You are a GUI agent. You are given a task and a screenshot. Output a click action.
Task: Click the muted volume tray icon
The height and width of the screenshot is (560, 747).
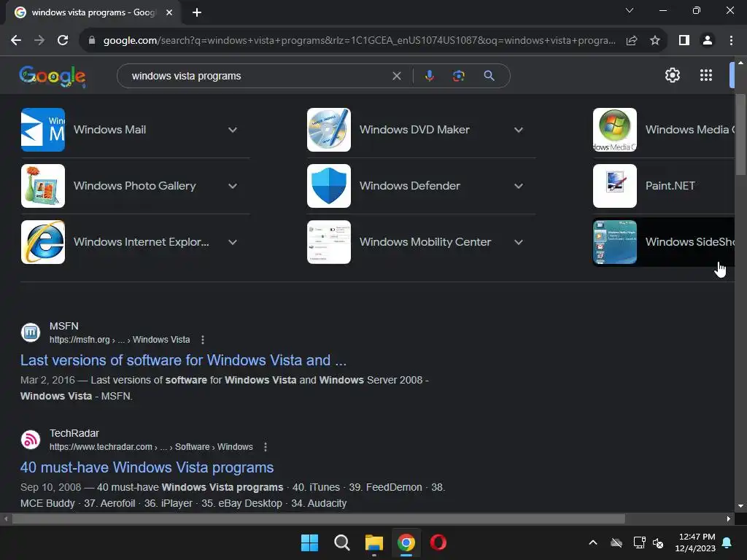pyautogui.click(x=658, y=542)
